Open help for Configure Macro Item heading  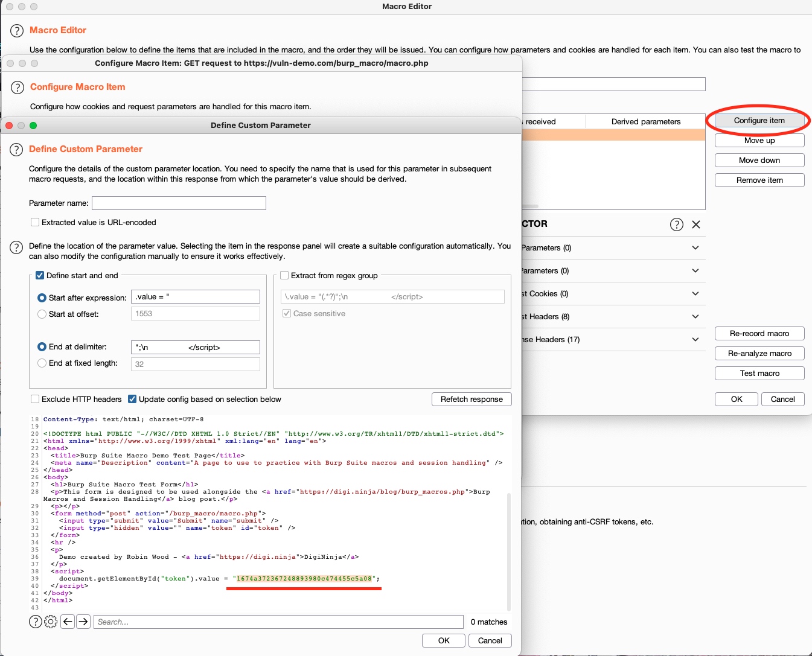pyautogui.click(x=18, y=88)
